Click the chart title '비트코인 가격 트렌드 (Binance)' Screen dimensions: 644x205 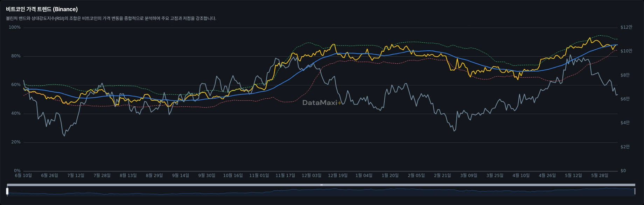42,9
